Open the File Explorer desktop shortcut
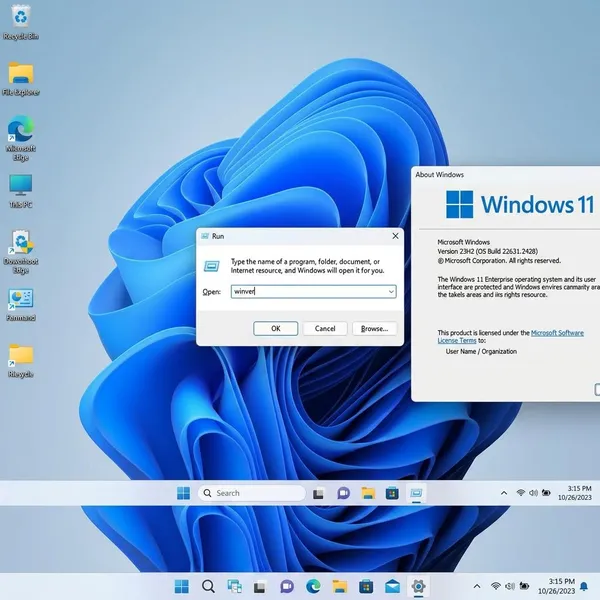 tap(21, 79)
